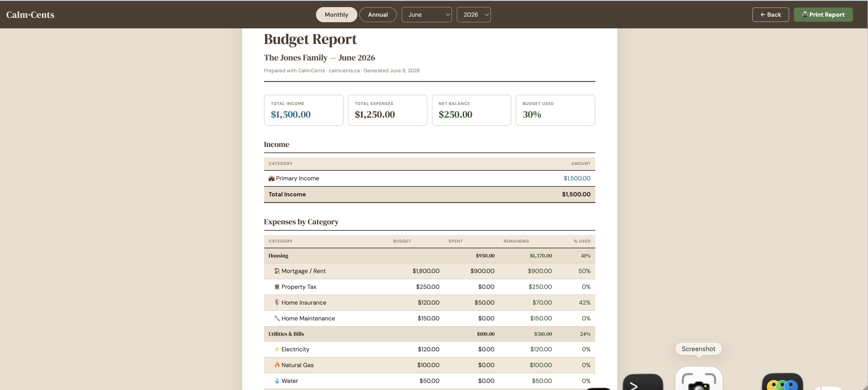Open the 2026 year dropdown
Image resolution: width=868 pixels, height=390 pixels.
click(473, 15)
